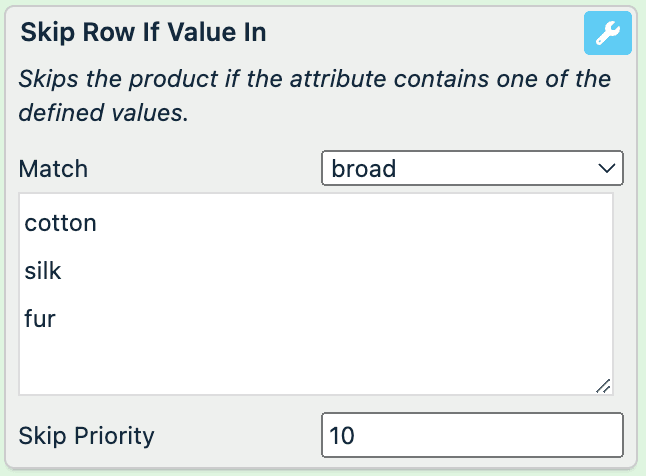Click the silk entry in values box
Image resolution: width=646 pixels, height=476 pixels.
pyautogui.click(x=43, y=271)
